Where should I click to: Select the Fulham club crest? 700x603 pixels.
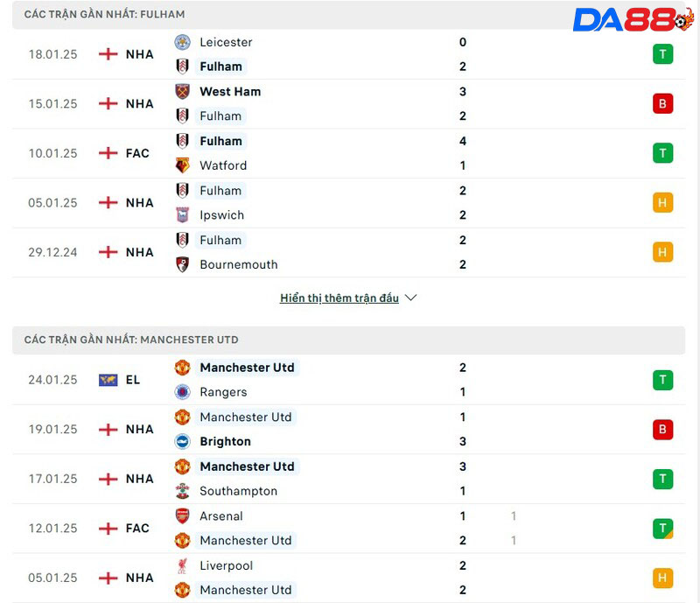182,67
